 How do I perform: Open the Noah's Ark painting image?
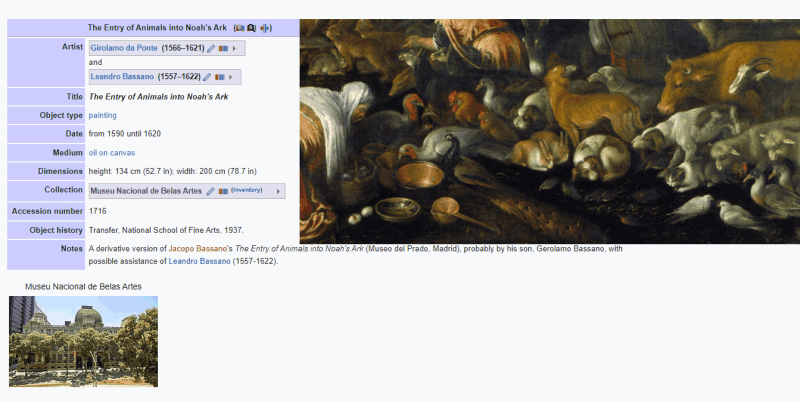click(549, 131)
